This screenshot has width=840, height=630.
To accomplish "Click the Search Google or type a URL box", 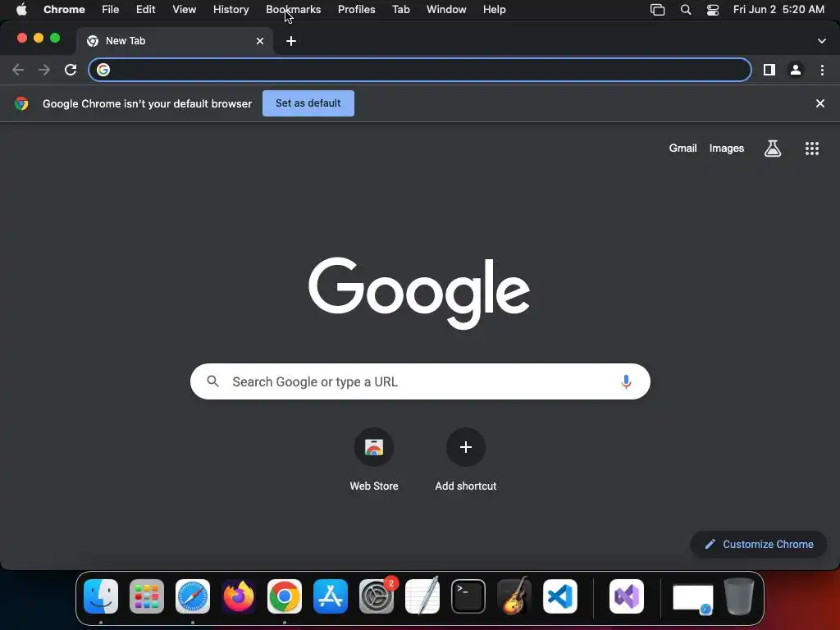I will point(420,381).
